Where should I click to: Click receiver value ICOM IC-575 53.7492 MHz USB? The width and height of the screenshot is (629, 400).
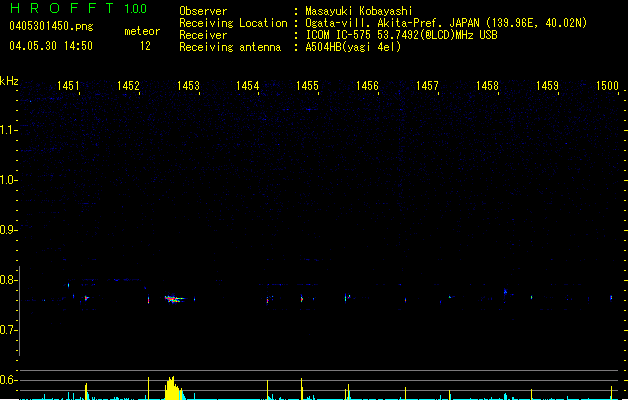click(401, 35)
